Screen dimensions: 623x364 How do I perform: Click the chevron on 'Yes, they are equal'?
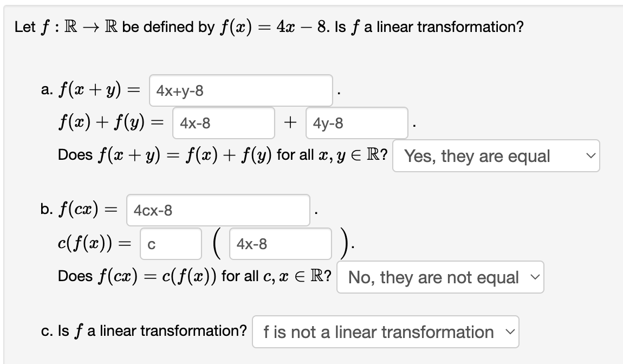pyautogui.click(x=591, y=156)
